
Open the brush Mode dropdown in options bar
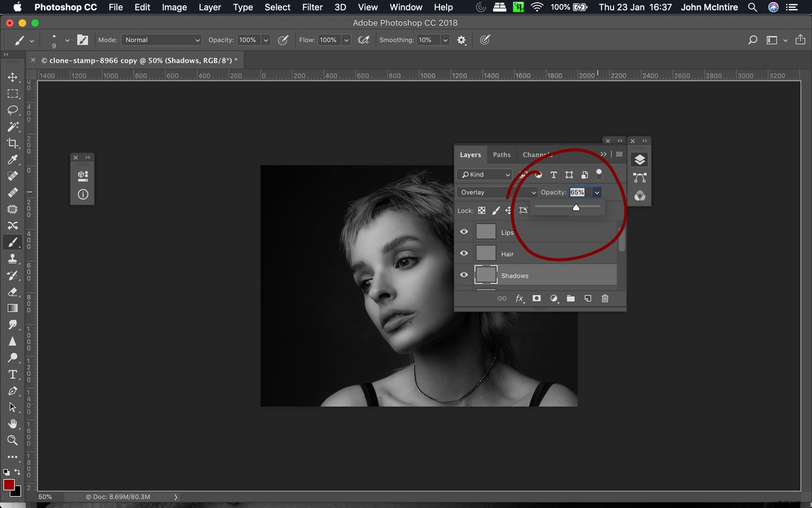pyautogui.click(x=161, y=40)
